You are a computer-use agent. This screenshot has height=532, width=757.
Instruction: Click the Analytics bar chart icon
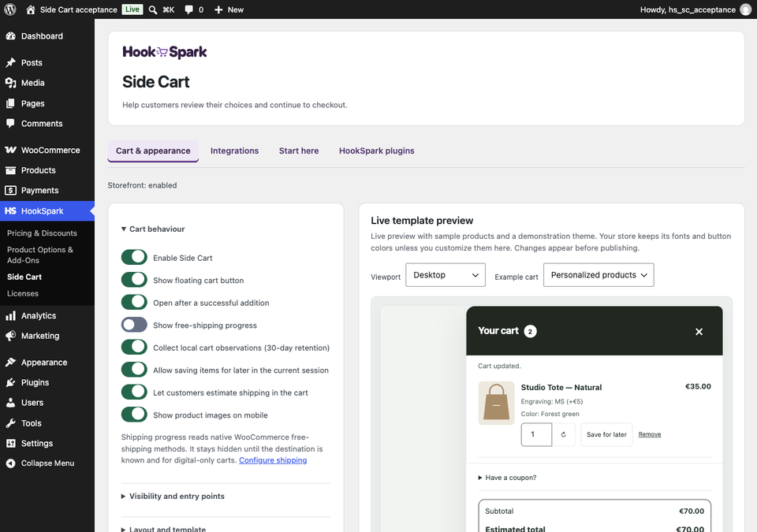(10, 316)
